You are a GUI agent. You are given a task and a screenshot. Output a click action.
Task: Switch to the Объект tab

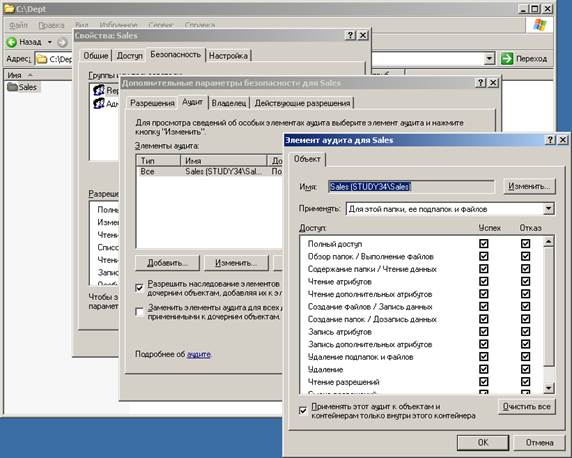[x=307, y=159]
